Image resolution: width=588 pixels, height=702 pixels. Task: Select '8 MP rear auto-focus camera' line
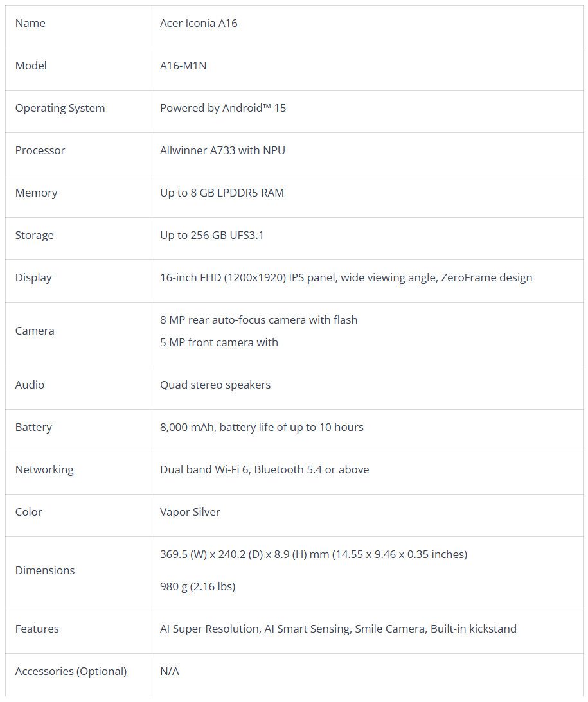tap(258, 320)
